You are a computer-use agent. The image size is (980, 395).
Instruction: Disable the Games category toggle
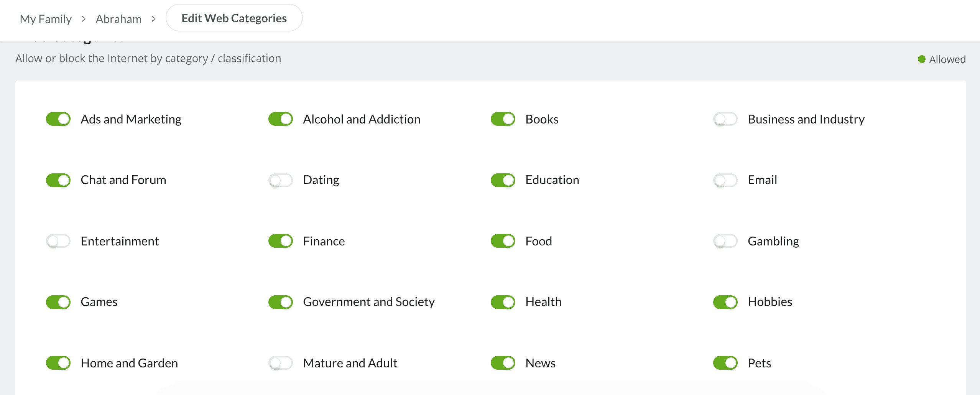click(58, 302)
